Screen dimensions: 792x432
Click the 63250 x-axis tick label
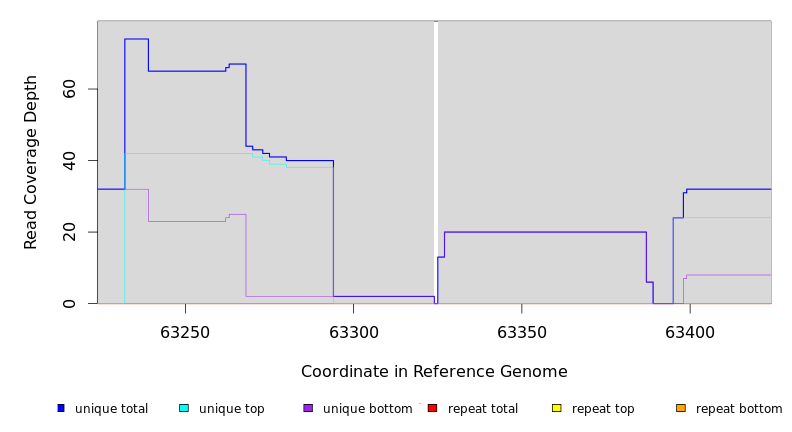[185, 332]
